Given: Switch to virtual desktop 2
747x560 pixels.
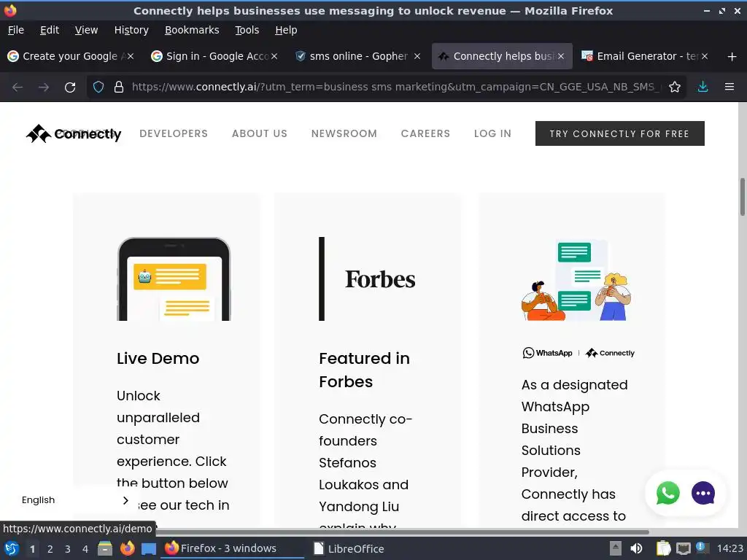Looking at the screenshot, I should point(50,549).
